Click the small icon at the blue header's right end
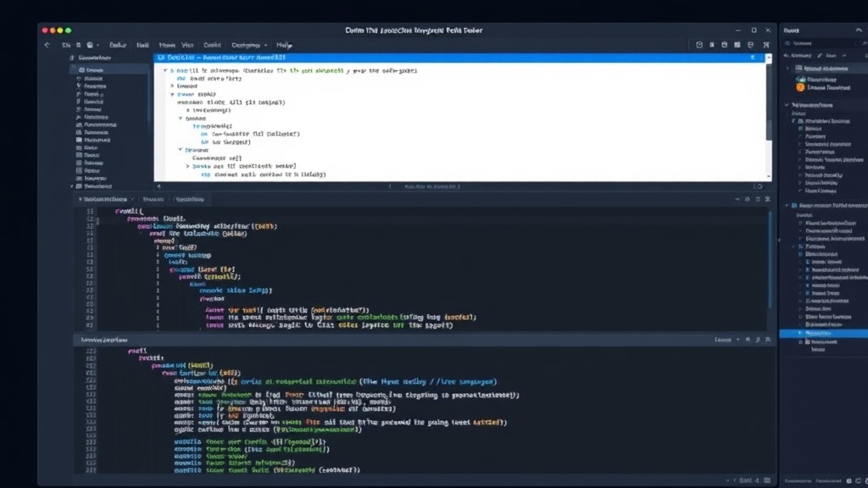This screenshot has height=488, width=868. [753, 58]
